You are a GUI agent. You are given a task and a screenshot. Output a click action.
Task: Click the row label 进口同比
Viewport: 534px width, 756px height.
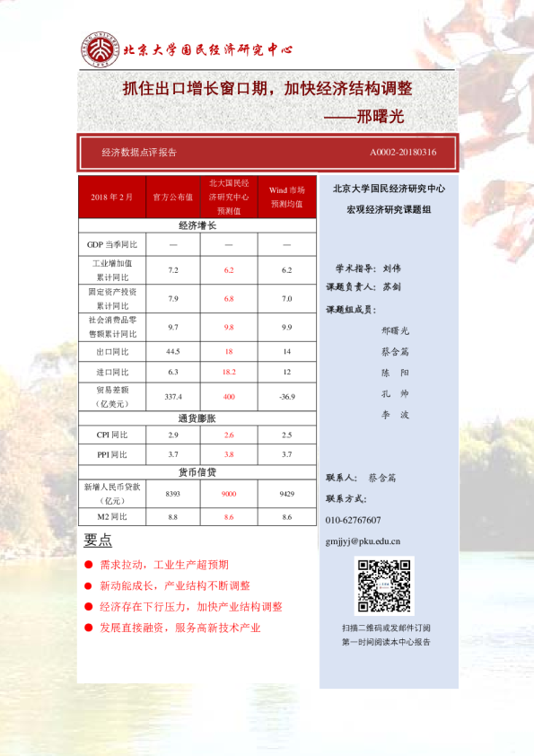click(x=112, y=372)
